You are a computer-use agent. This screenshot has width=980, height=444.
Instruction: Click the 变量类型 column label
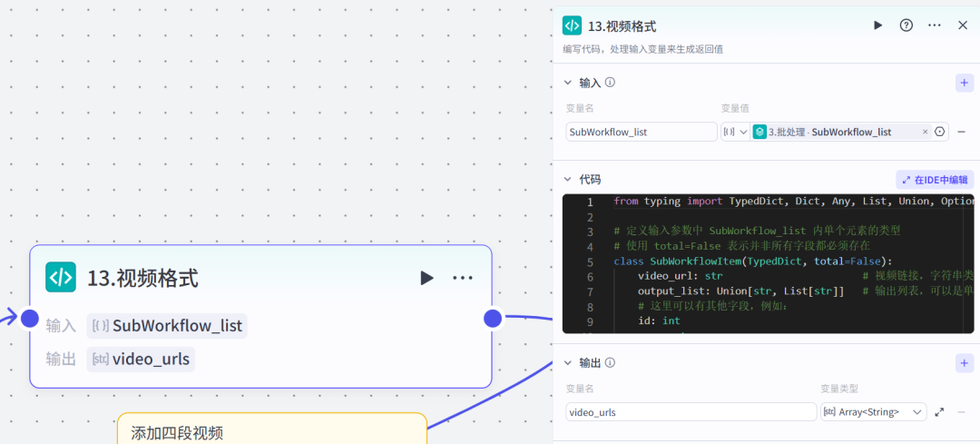[838, 389]
